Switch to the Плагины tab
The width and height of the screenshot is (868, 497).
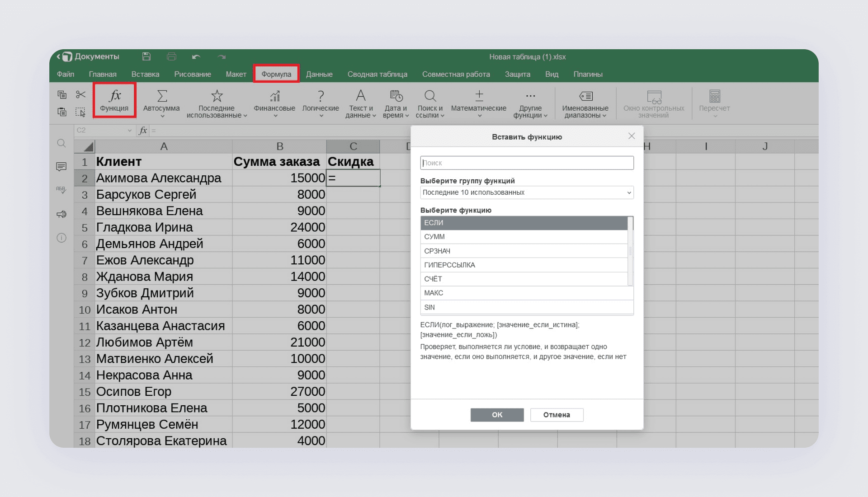[x=588, y=74]
